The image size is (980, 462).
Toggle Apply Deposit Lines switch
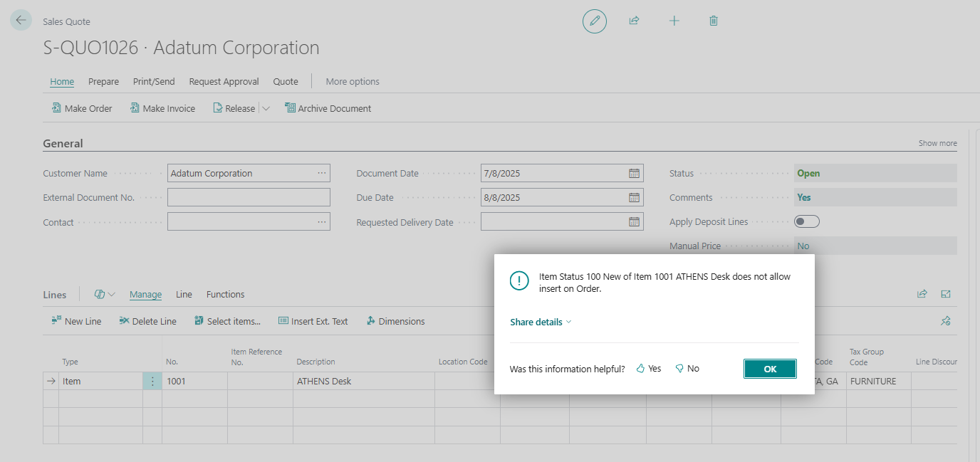[x=807, y=222]
